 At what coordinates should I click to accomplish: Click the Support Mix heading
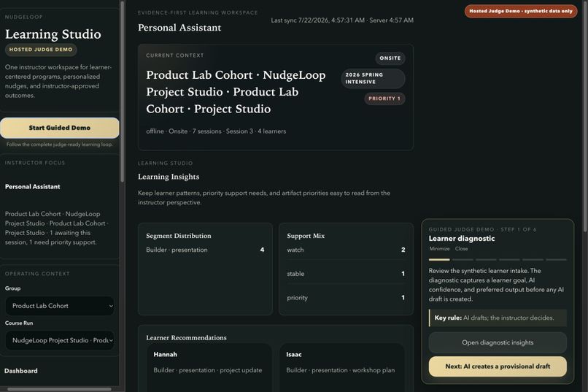[306, 236]
